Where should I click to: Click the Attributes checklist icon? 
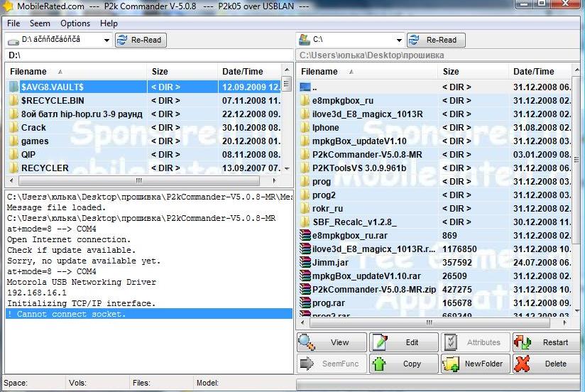coord(451,342)
